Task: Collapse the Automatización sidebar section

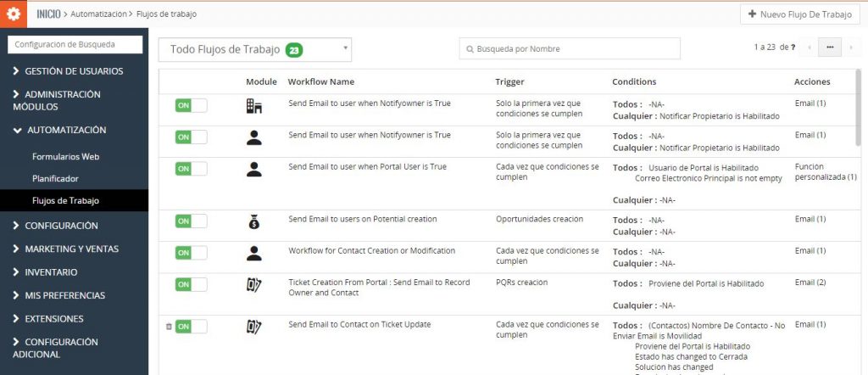Action: (x=66, y=130)
